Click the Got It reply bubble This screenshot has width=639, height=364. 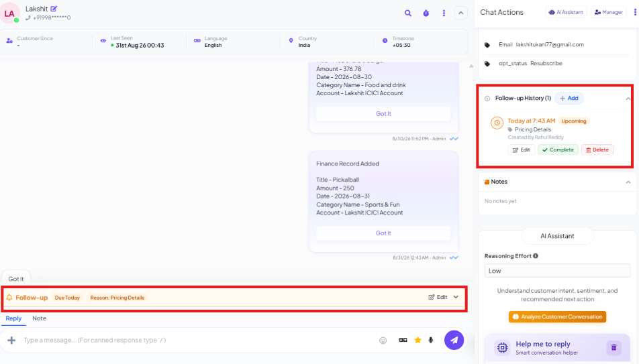coord(16,278)
